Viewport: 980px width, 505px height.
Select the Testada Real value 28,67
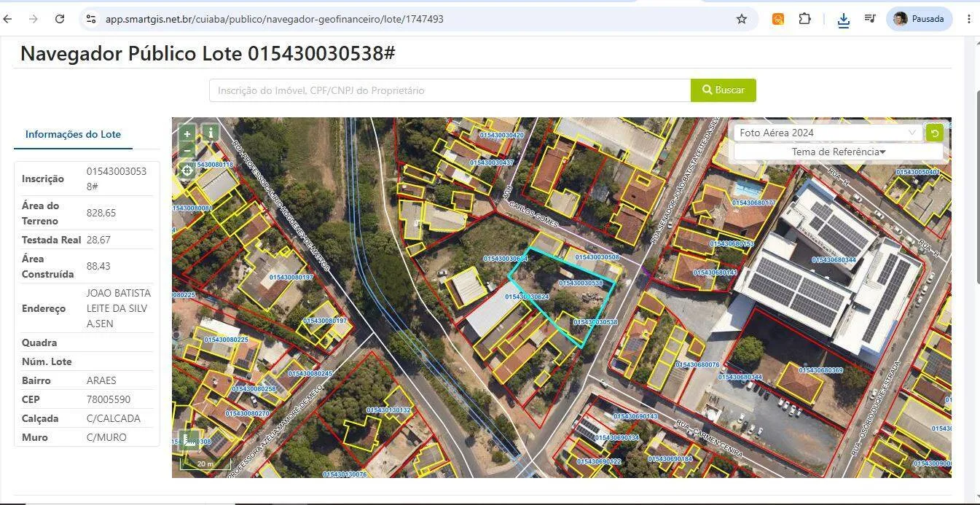point(98,240)
